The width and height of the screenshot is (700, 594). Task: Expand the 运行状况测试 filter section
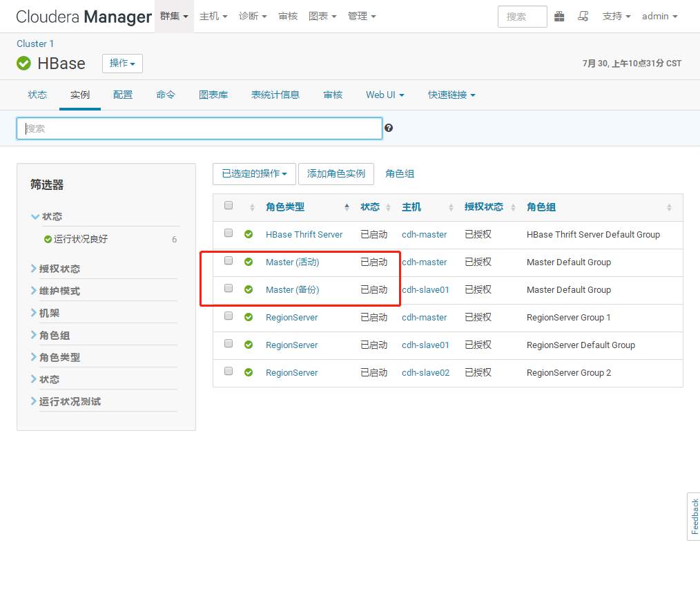click(66, 402)
